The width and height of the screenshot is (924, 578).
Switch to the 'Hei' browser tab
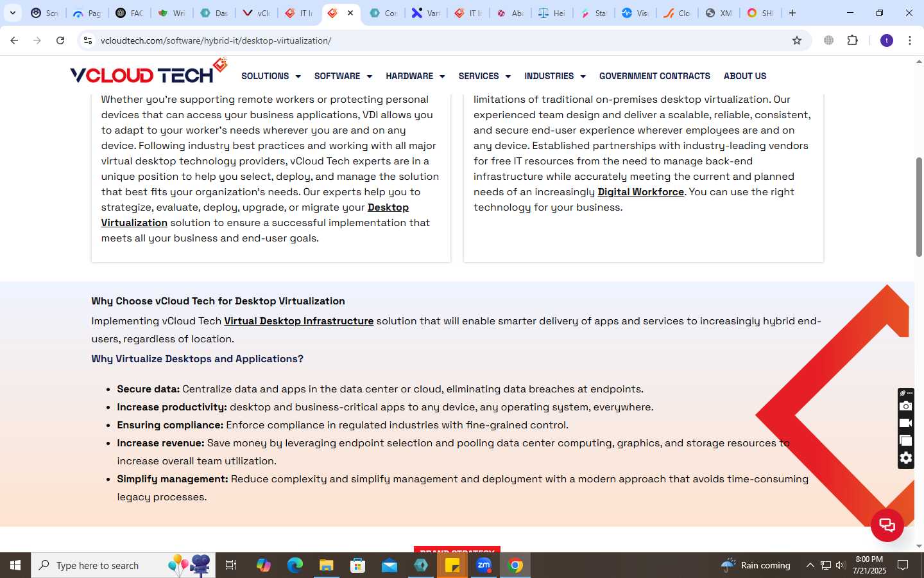click(x=552, y=13)
